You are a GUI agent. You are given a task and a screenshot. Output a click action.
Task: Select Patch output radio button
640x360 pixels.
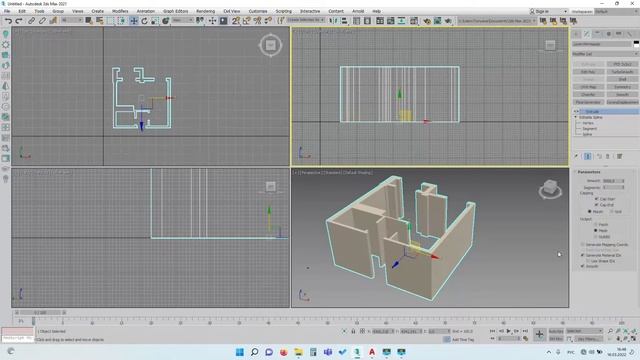coord(596,224)
